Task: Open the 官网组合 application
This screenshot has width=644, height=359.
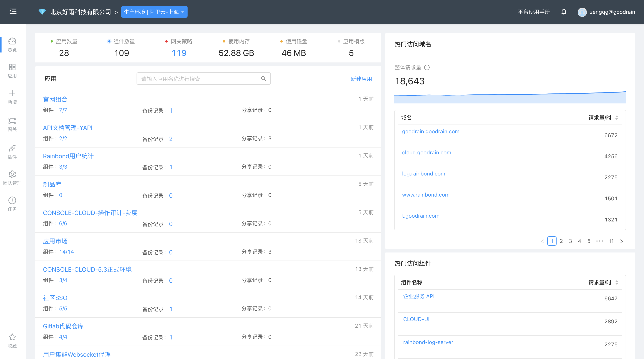Action: point(55,99)
